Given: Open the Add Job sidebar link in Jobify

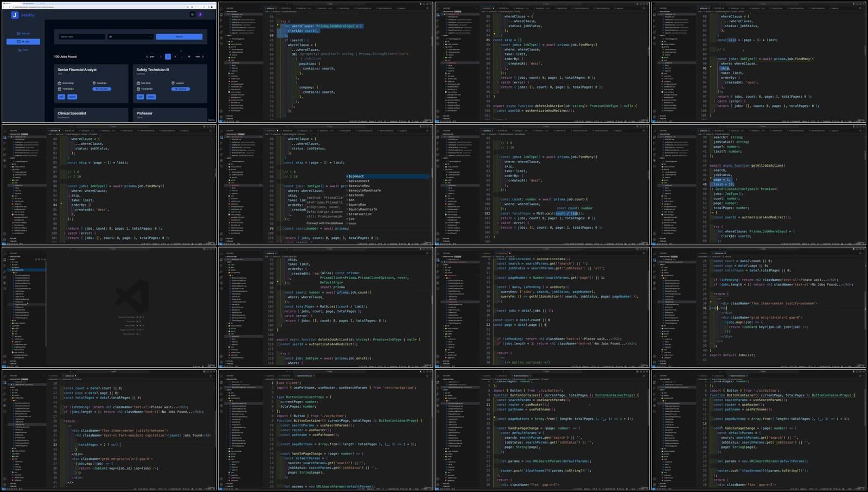Looking at the screenshot, I should 23,33.
